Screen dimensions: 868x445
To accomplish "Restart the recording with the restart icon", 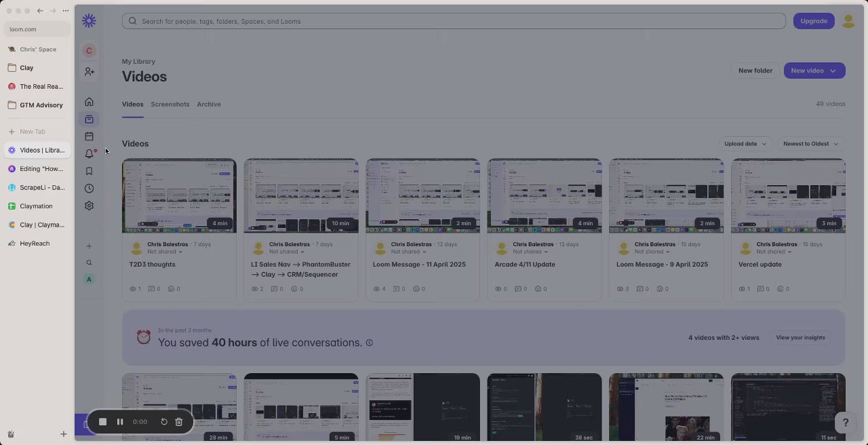I will pyautogui.click(x=163, y=422).
